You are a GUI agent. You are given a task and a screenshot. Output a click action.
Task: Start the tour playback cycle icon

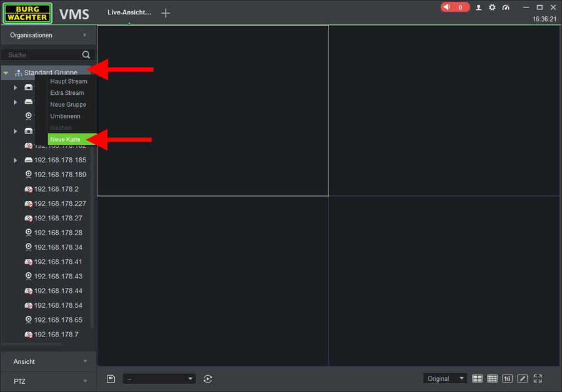point(208,379)
